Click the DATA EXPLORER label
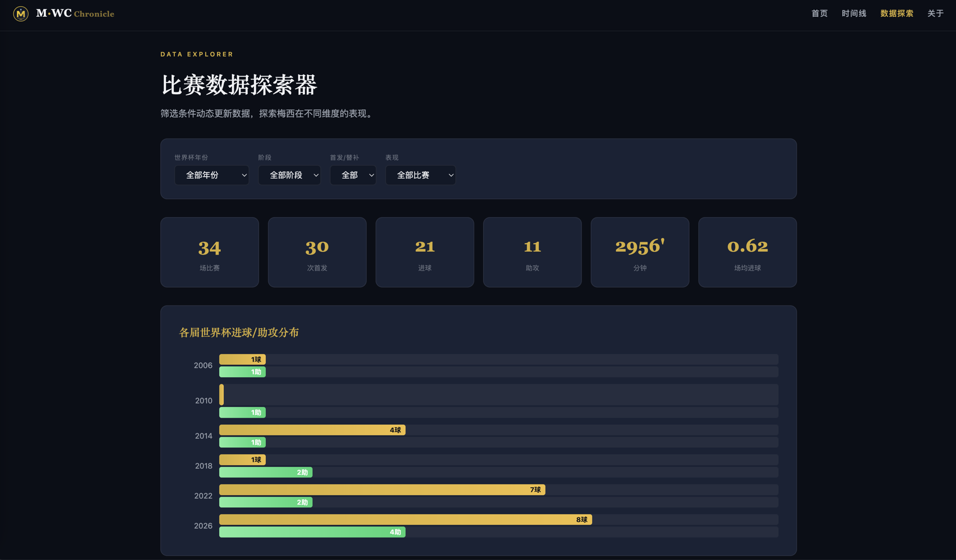This screenshot has height=560, width=956. click(197, 54)
